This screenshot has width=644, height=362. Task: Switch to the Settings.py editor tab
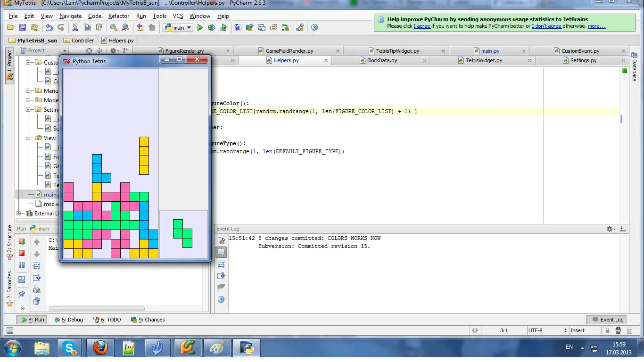click(x=584, y=60)
